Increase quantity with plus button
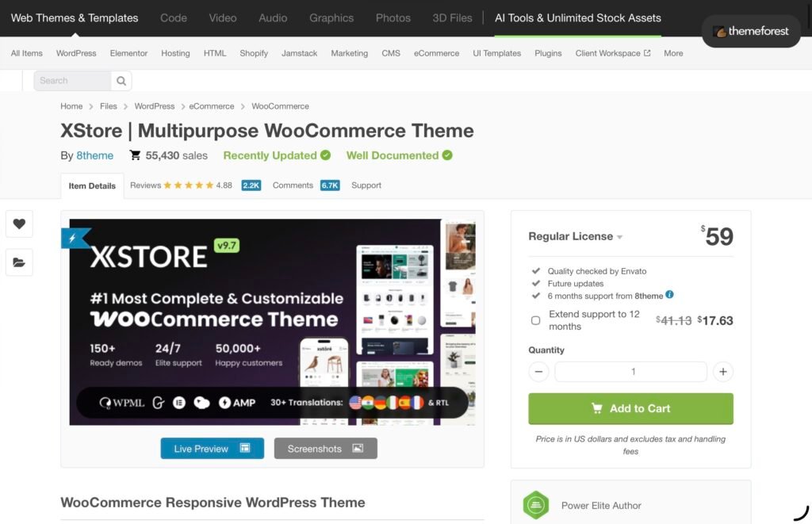 tap(723, 372)
